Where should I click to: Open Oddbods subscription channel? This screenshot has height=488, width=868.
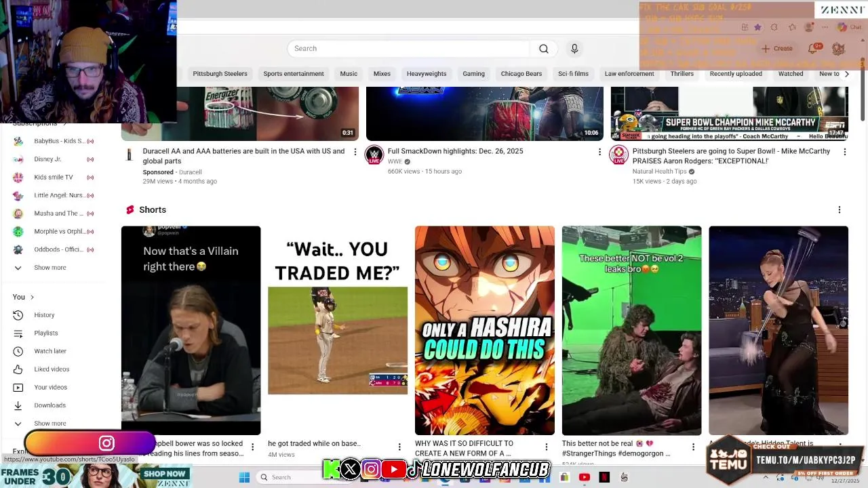(x=54, y=249)
